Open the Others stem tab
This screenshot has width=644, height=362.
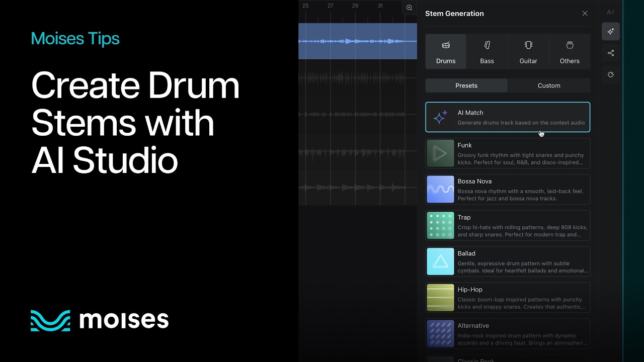tap(570, 51)
